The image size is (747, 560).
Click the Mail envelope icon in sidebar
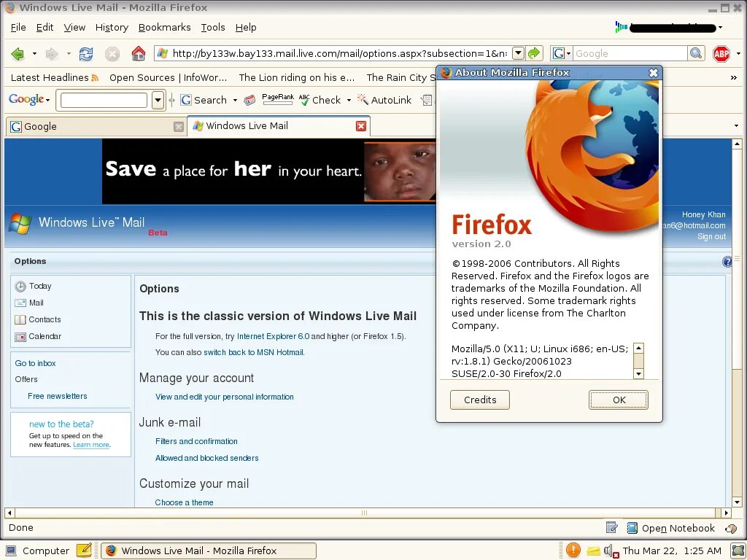[20, 303]
